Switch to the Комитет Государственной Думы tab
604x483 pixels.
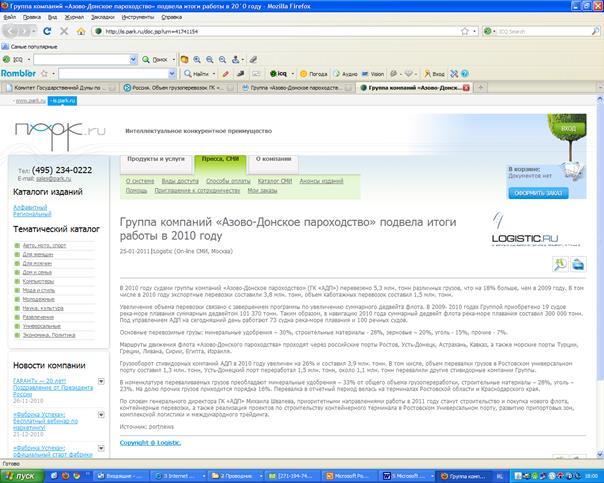[60, 88]
